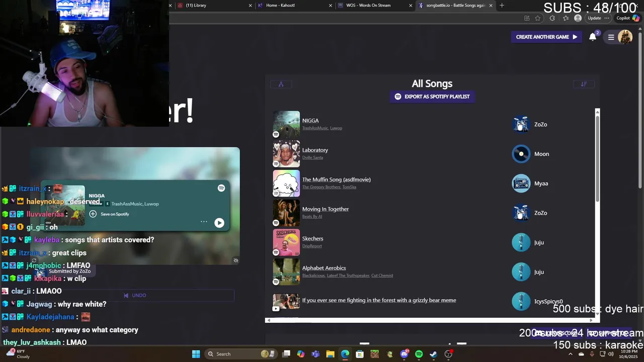Screen dimensions: 644x362
Task: Open Discord from the taskbar
Action: coord(404,354)
